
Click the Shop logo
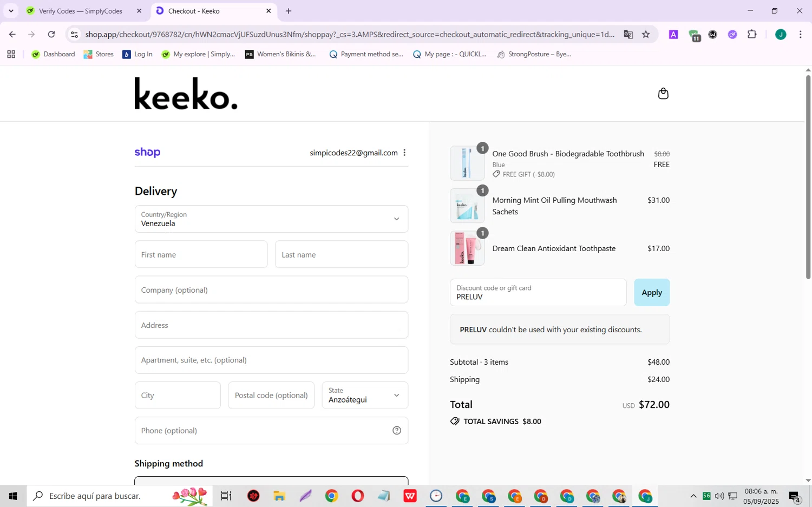tap(147, 153)
